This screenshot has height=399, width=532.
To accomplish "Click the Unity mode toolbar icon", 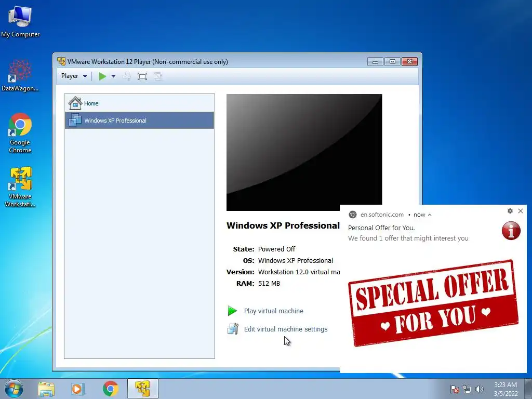I will [x=158, y=76].
